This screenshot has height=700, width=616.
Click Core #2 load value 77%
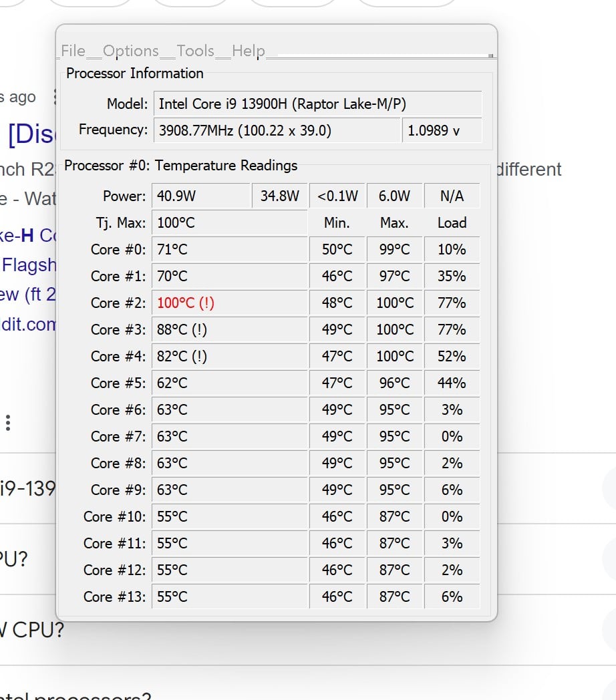452,303
